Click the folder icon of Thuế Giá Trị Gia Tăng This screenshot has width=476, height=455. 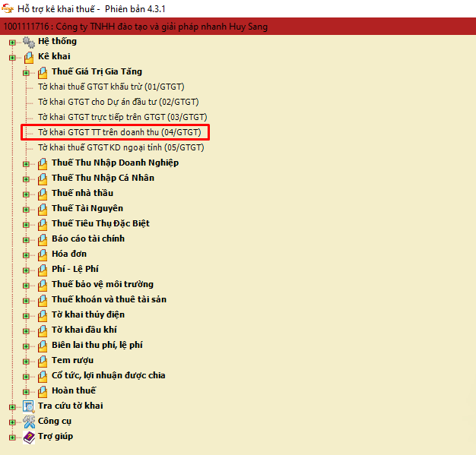[43, 72]
